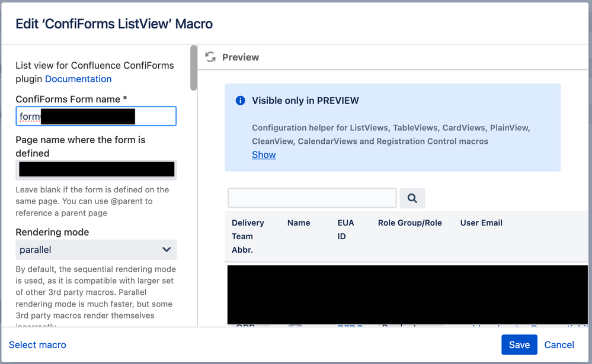Image resolution: width=592 pixels, height=364 pixels.
Task: Click the preview search box
Action: click(x=312, y=198)
